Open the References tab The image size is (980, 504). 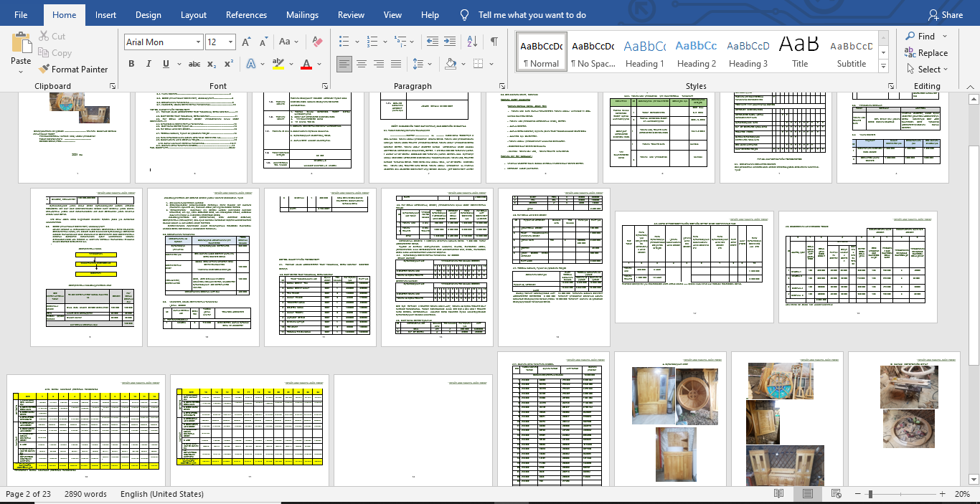pyautogui.click(x=247, y=15)
